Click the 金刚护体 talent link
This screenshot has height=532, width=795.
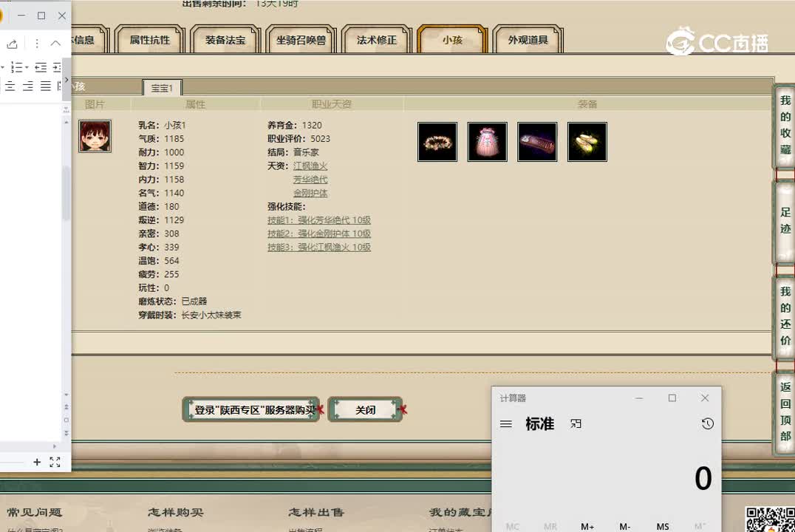point(310,194)
